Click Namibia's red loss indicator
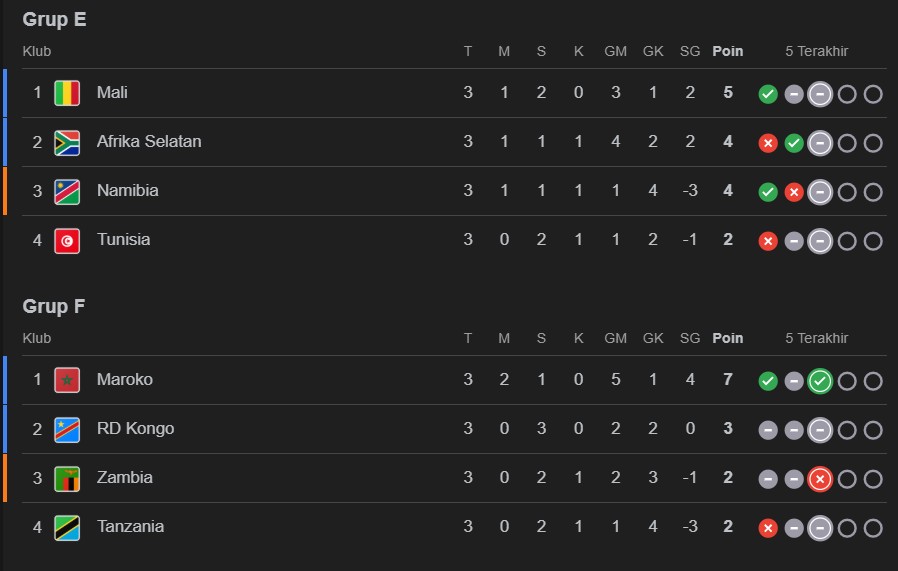The image size is (898, 571). tap(794, 192)
